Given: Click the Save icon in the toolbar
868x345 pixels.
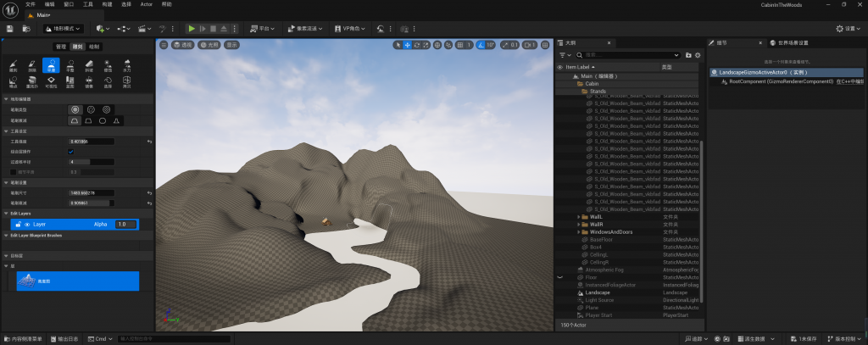Looking at the screenshot, I should 9,28.
